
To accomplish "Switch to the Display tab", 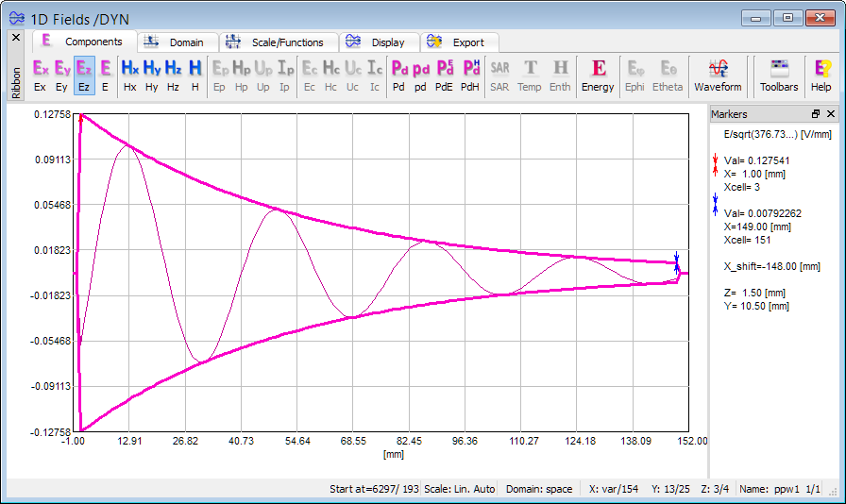I will [378, 42].
